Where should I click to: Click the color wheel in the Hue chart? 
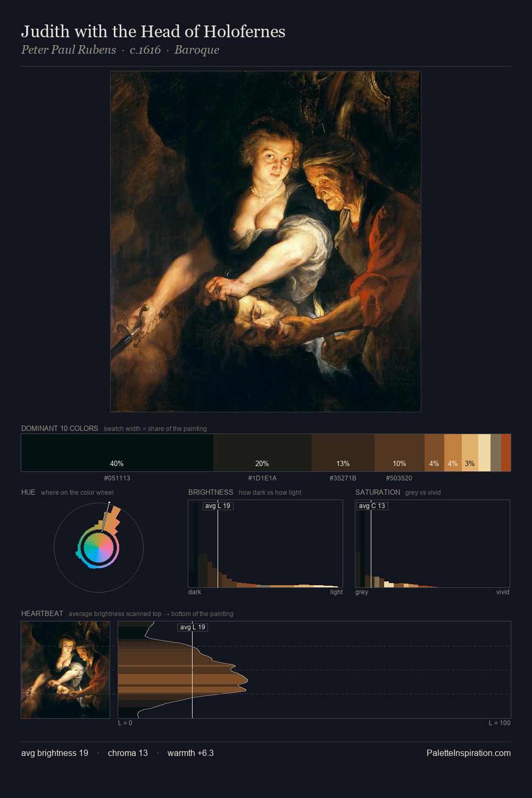pyautogui.click(x=98, y=548)
